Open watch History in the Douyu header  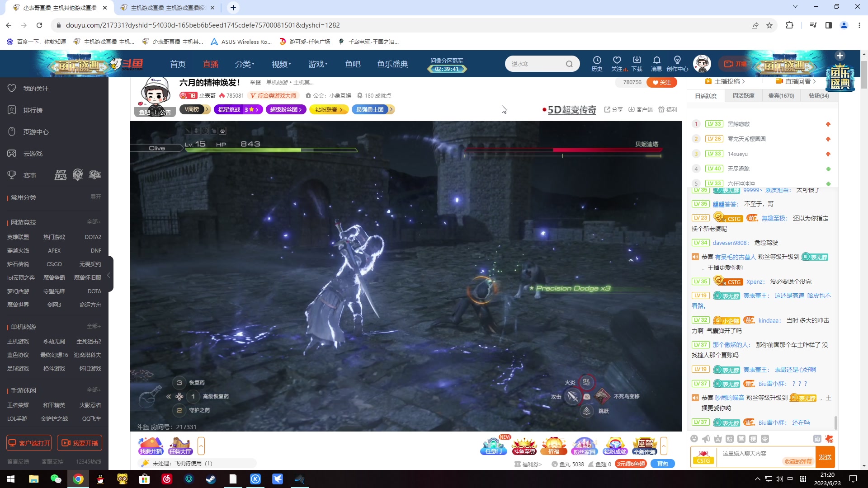coord(597,64)
